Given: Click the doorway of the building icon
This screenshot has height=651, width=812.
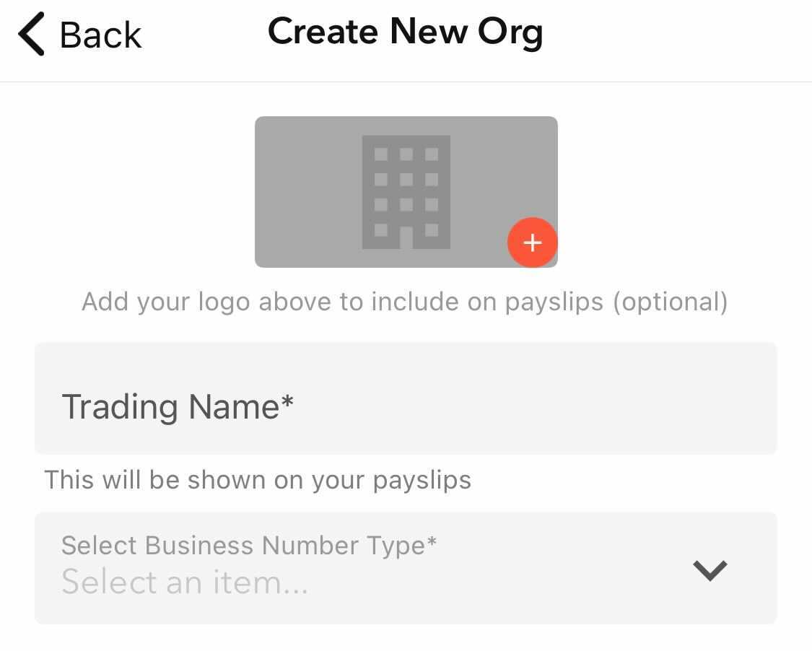Looking at the screenshot, I should click(x=406, y=237).
